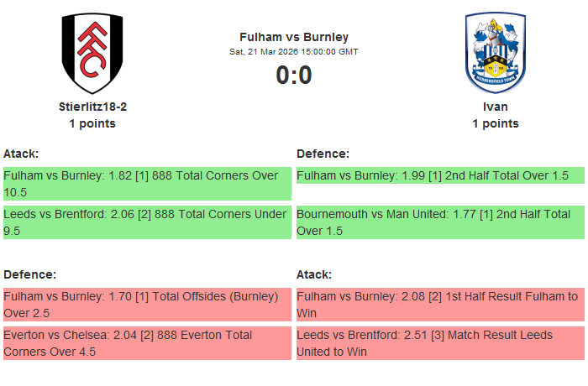Viewport: 588px width, 386px height.
Task: Select the Stierlitz18-2 player name
Action: pyautogui.click(x=92, y=107)
